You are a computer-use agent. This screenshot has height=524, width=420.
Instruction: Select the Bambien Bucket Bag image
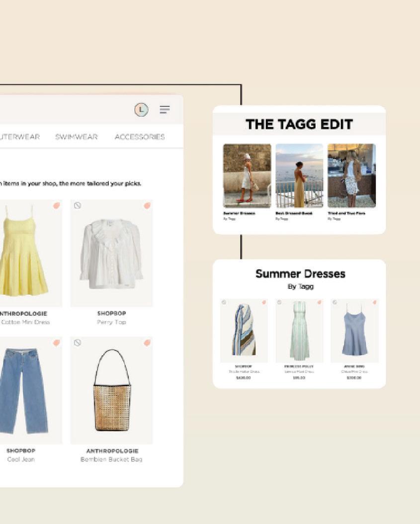[x=111, y=390]
